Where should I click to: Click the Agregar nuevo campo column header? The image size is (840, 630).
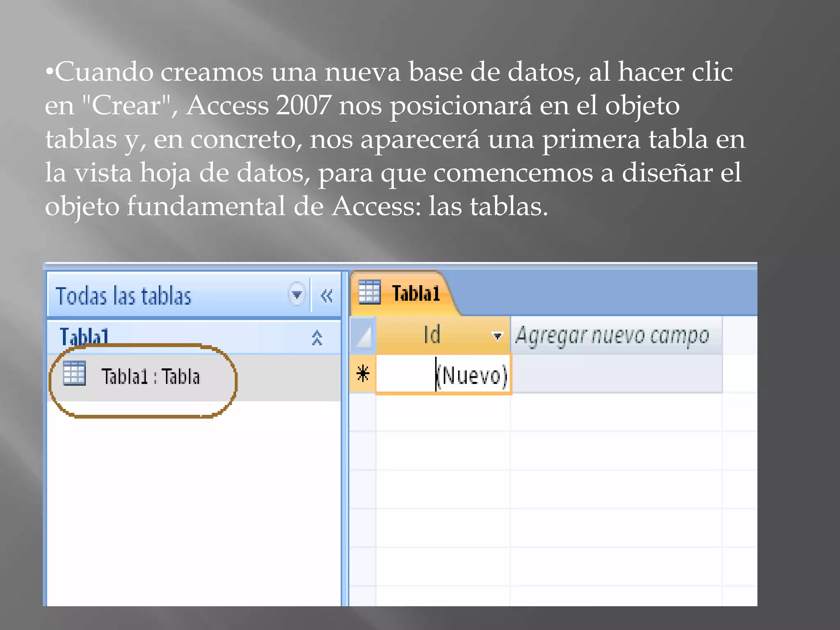pyautogui.click(x=616, y=335)
